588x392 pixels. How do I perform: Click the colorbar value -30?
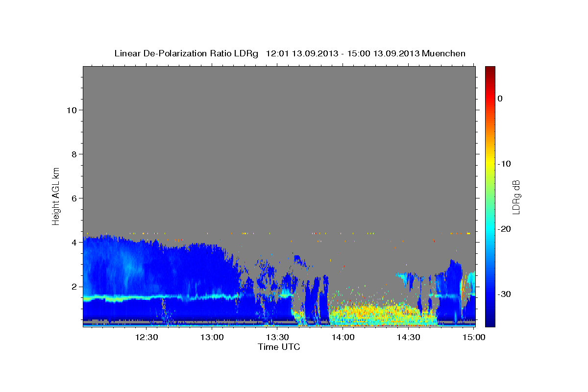[x=505, y=294]
